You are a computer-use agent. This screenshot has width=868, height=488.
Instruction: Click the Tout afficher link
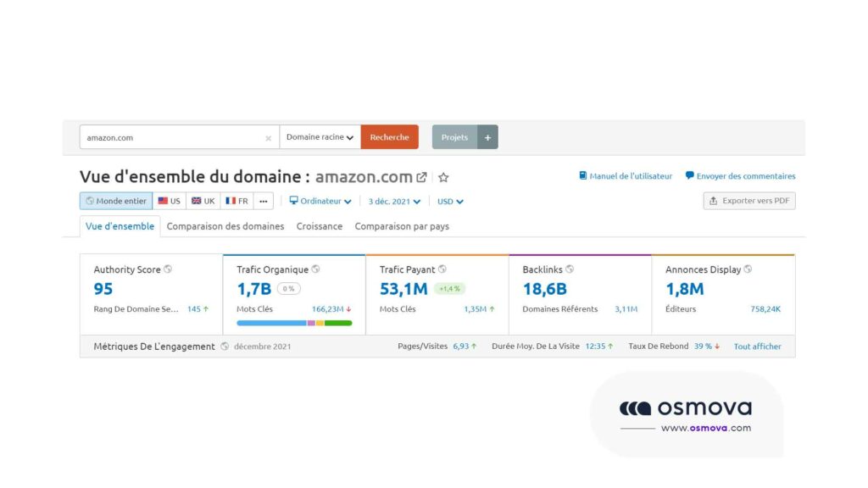click(757, 346)
